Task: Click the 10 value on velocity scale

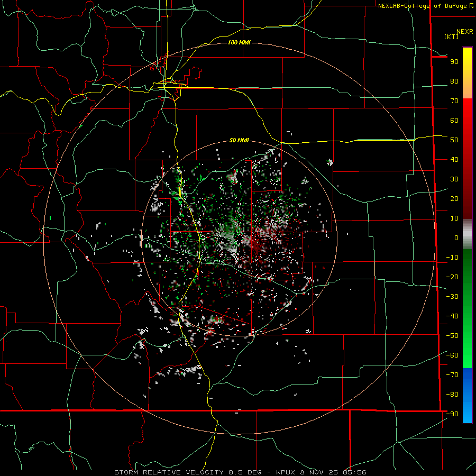Action: [454, 218]
